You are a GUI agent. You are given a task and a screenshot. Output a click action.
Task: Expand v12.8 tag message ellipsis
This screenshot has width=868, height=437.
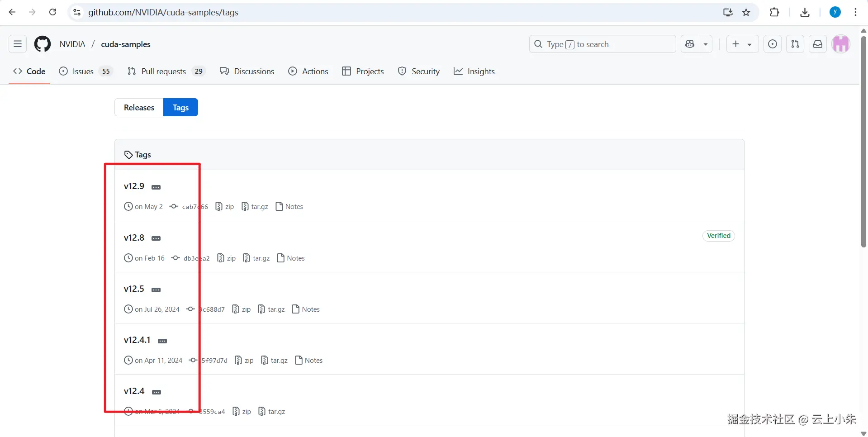click(x=156, y=238)
